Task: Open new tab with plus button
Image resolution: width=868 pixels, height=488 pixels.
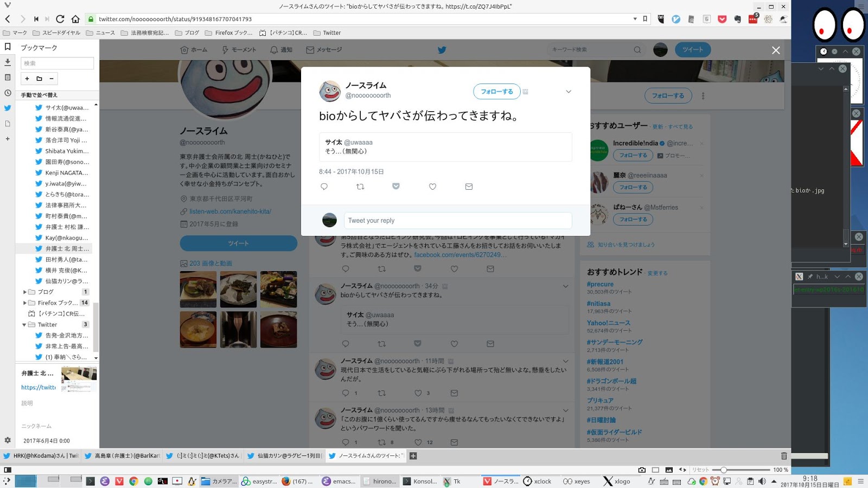Action: [413, 455]
